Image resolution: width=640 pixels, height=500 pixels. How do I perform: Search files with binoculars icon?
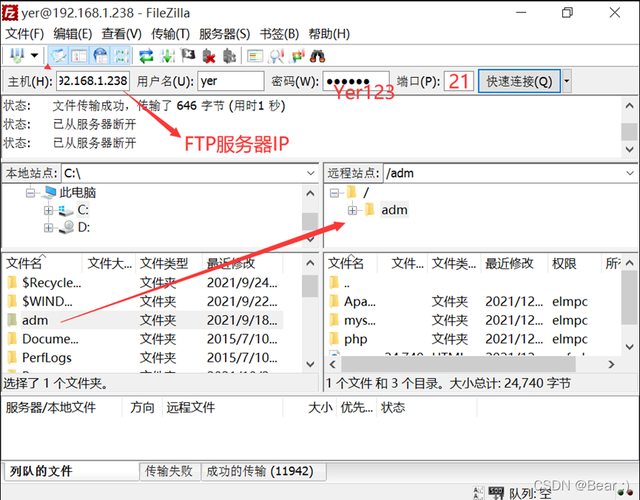[x=318, y=56]
